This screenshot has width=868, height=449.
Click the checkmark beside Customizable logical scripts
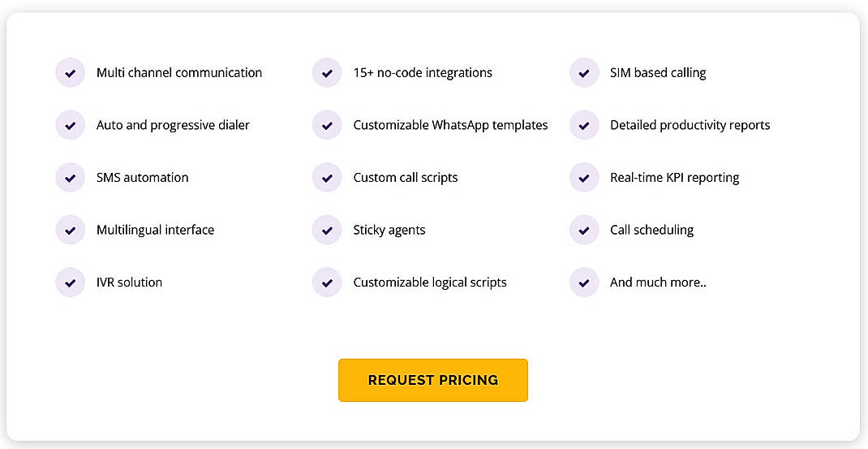pos(327,283)
